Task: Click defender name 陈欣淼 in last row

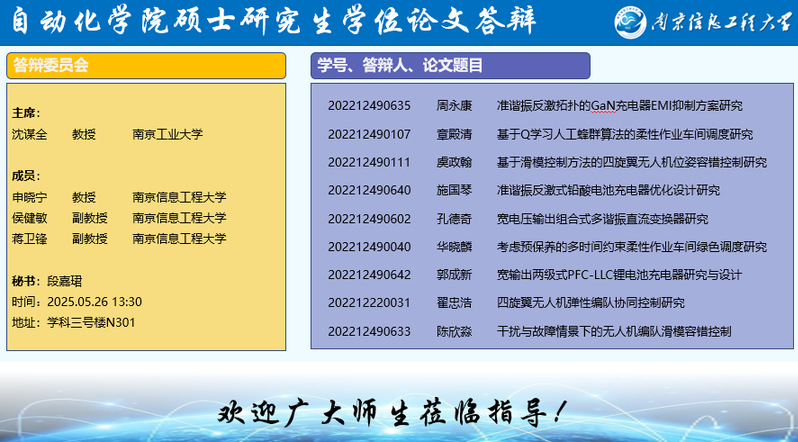Action: pyautogui.click(x=453, y=331)
